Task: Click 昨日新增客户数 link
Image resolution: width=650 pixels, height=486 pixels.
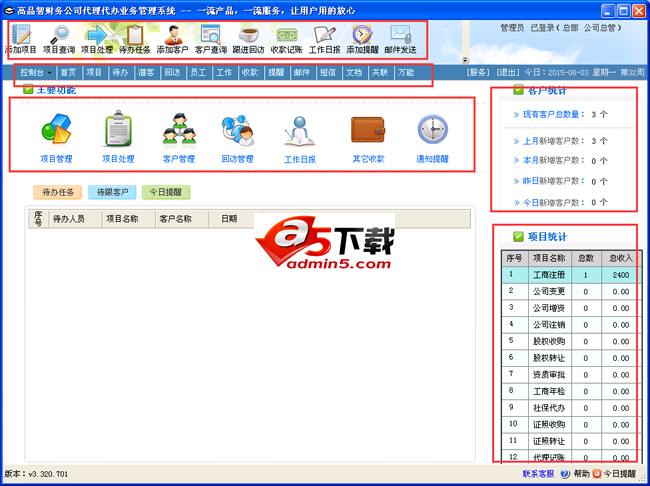Action: (553, 181)
